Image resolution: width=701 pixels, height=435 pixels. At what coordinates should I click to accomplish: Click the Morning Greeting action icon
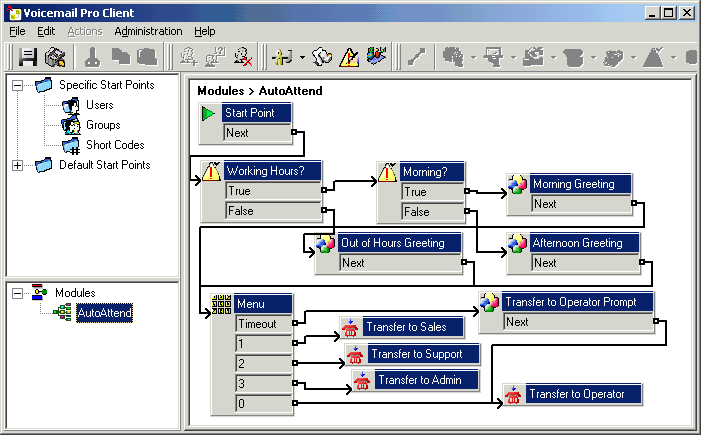pos(517,184)
